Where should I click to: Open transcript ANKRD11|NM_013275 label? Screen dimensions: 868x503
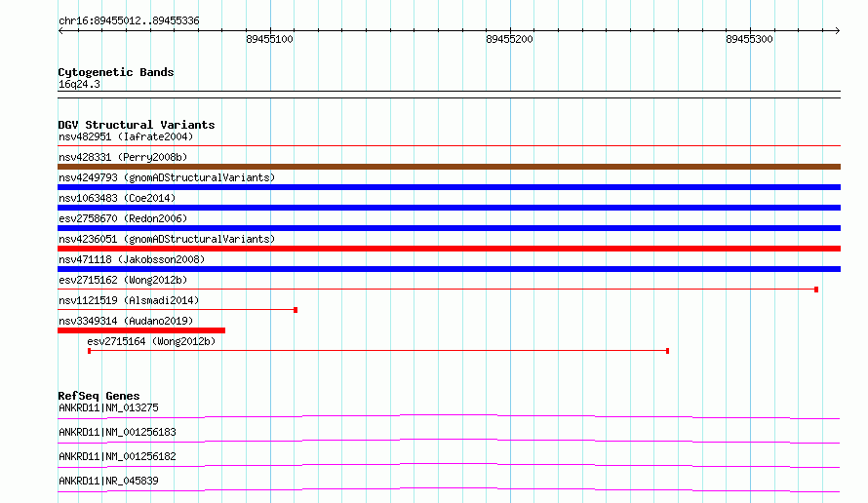coord(108,407)
